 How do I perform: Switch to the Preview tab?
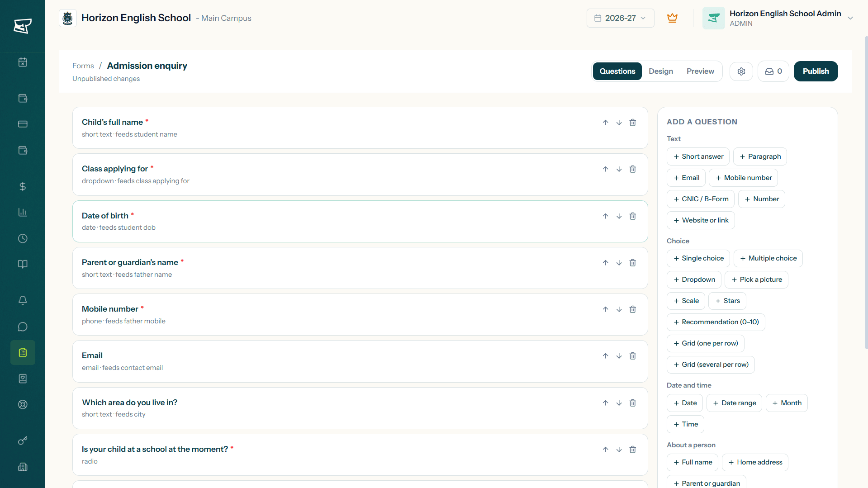(x=700, y=71)
